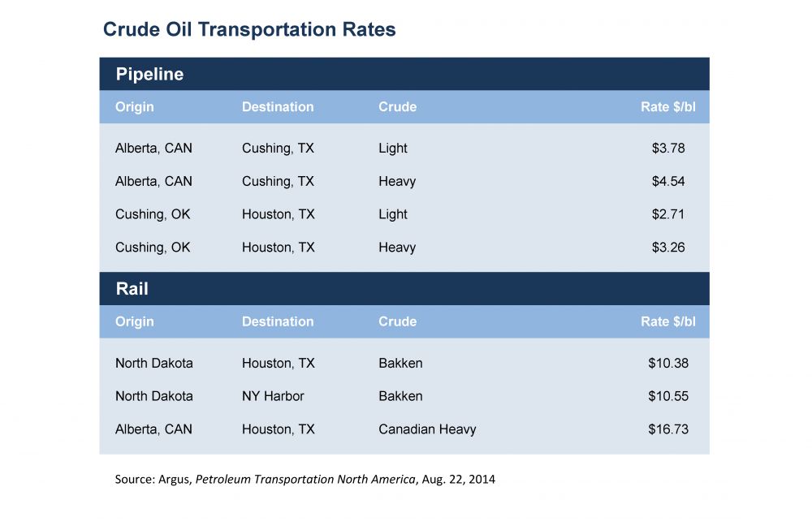Click the $2.71 pipeline rate value
The width and height of the screenshot is (812, 530).
tap(667, 214)
